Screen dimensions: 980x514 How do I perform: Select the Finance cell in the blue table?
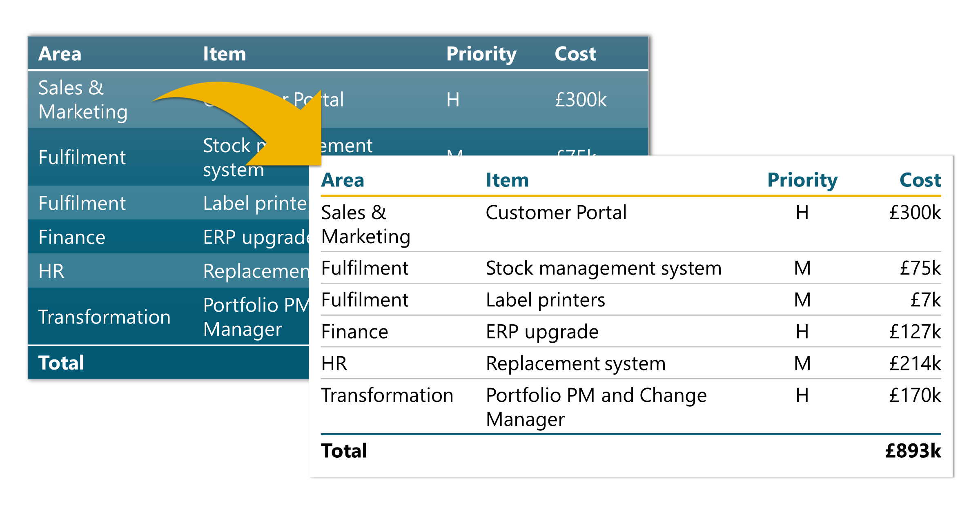pos(72,237)
